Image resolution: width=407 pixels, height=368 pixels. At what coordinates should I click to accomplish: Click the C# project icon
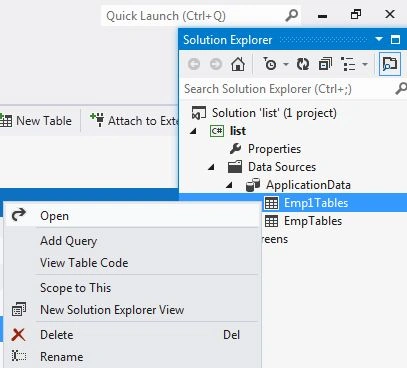pos(217,131)
